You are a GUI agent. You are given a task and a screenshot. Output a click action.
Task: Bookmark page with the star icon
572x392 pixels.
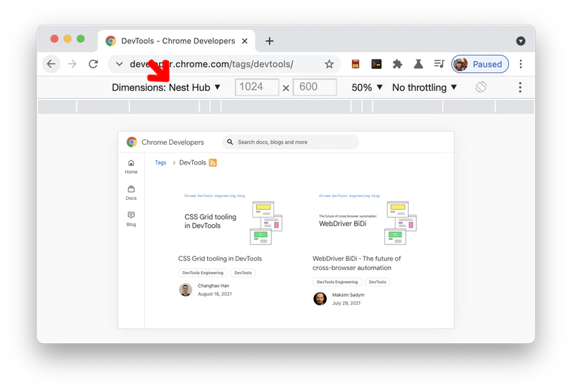coord(329,64)
